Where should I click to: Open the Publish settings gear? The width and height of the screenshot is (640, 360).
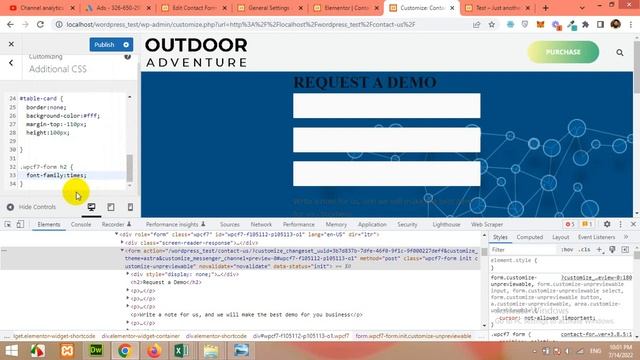pos(126,44)
